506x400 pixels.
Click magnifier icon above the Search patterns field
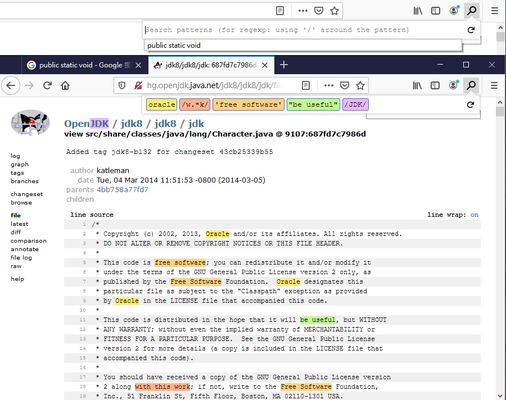coord(472,11)
